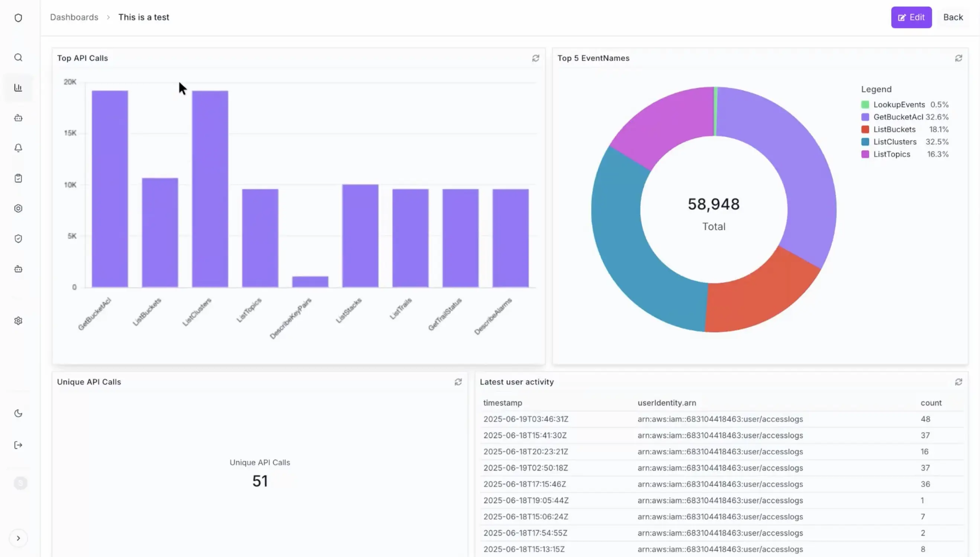Open the settings gear in the sidebar

(18, 321)
